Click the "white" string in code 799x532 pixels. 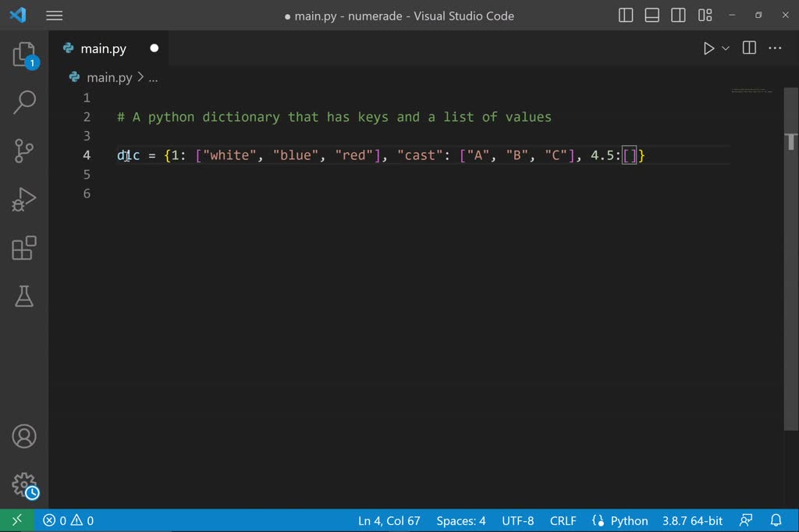point(229,155)
